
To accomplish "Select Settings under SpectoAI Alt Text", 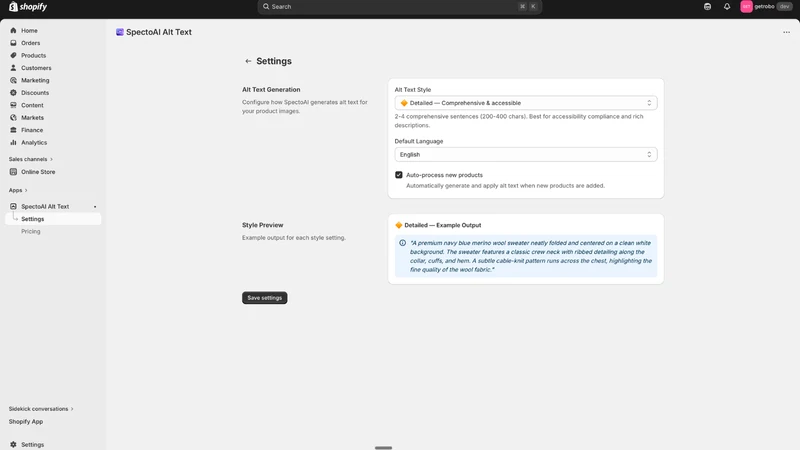I will (53, 219).
